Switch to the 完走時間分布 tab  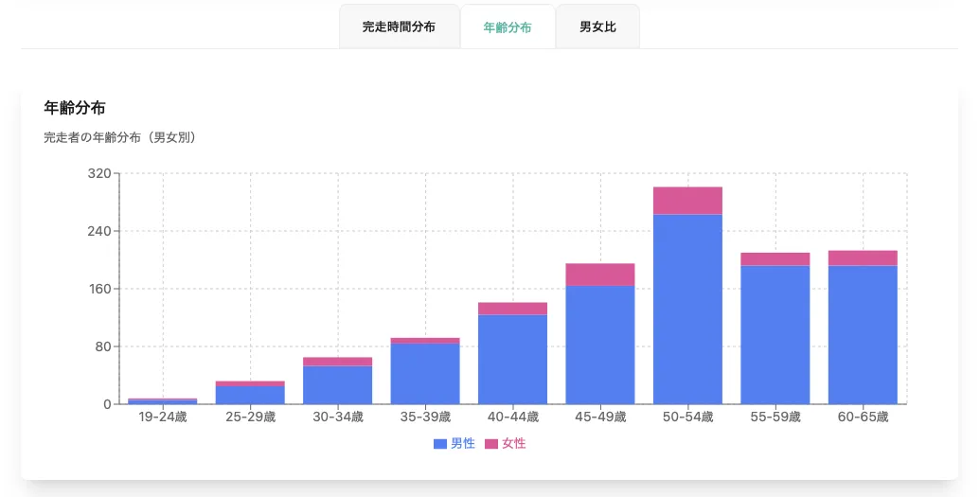click(399, 27)
